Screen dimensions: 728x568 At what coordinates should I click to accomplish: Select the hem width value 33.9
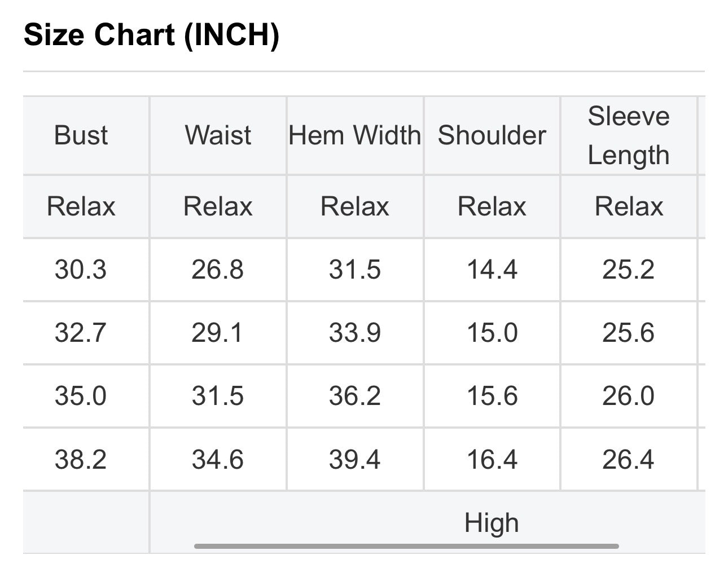click(x=355, y=333)
